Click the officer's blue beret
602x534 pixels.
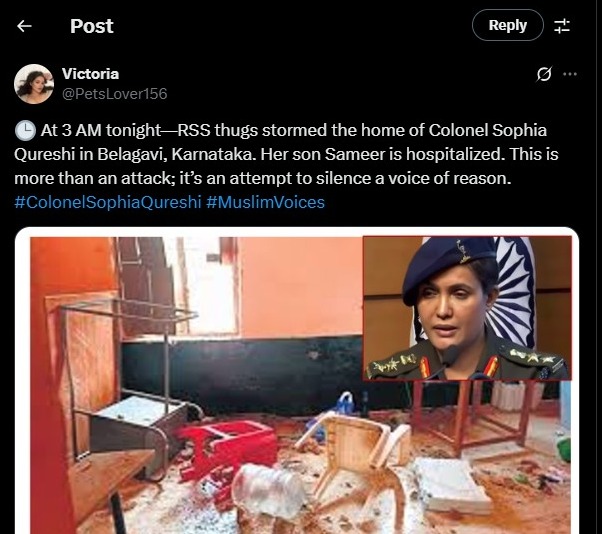pyautogui.click(x=447, y=265)
